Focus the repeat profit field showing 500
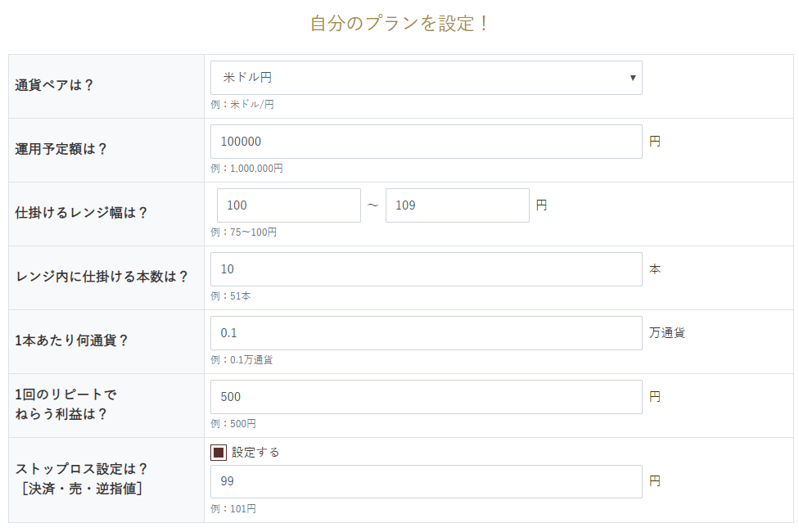The height and width of the screenshot is (532, 799). click(x=426, y=397)
